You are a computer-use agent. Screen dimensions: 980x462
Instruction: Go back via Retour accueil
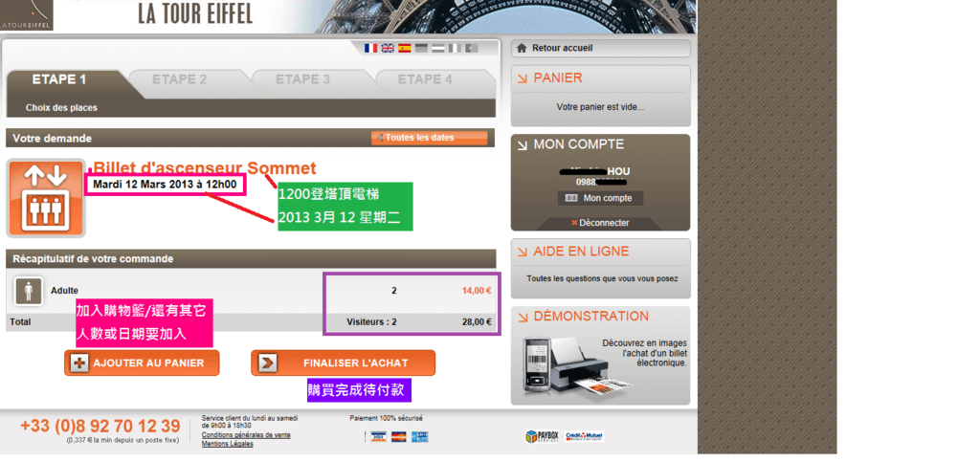601,48
